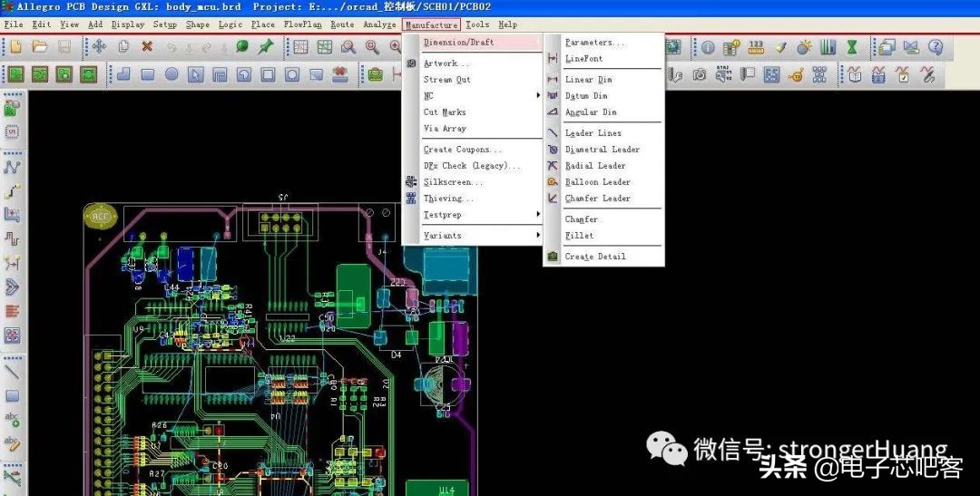This screenshot has height=496, width=980.
Task: Open the Tools menu
Action: pos(477,24)
